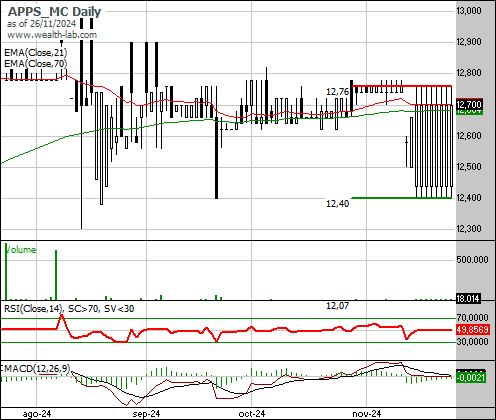Click the -0,0021 MACD value tag
This screenshot has height=420, width=496.
[x=470, y=377]
